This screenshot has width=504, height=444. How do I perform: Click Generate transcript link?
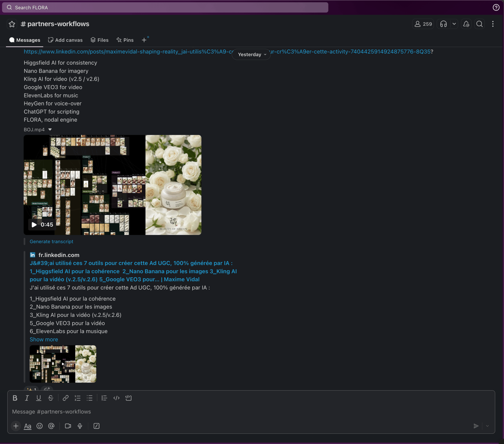[51, 242]
